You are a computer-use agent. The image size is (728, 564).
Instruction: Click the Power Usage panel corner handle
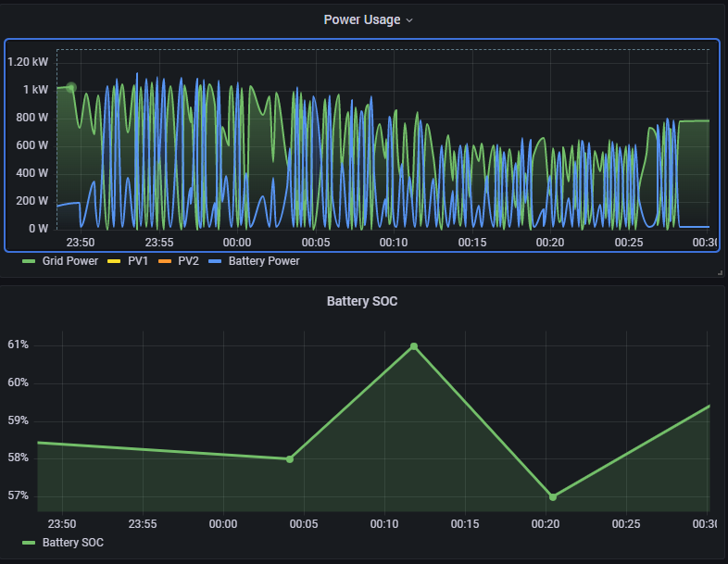tap(720, 273)
